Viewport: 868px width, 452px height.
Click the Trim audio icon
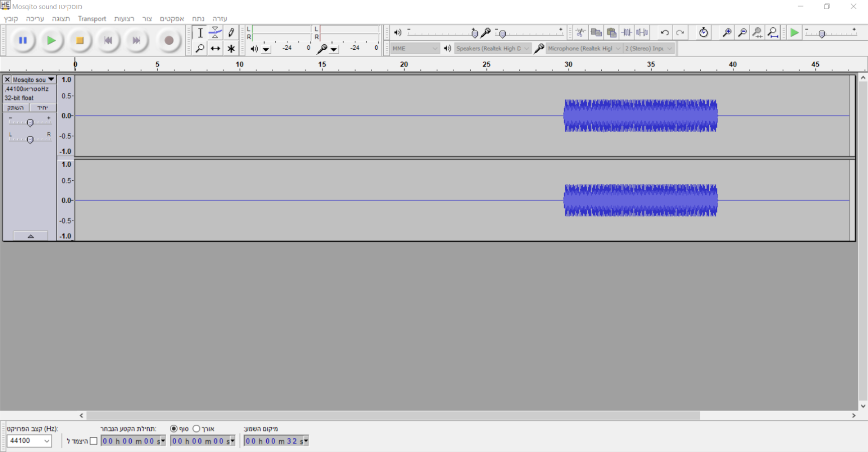[627, 33]
